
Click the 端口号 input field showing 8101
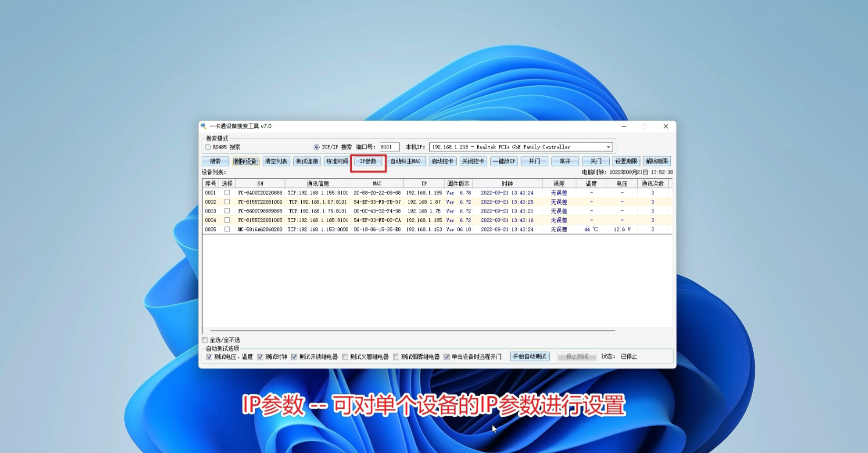[x=389, y=147]
